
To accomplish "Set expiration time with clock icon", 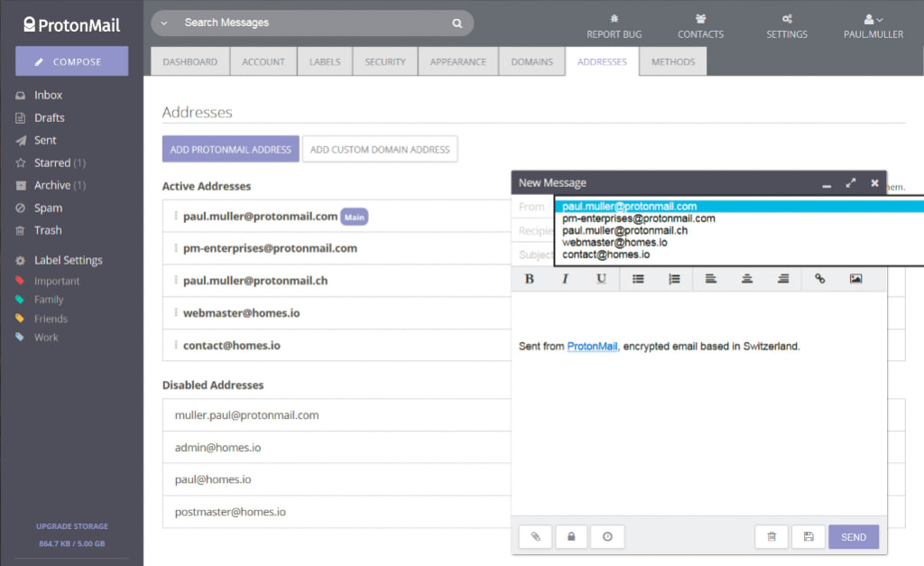I will (607, 536).
